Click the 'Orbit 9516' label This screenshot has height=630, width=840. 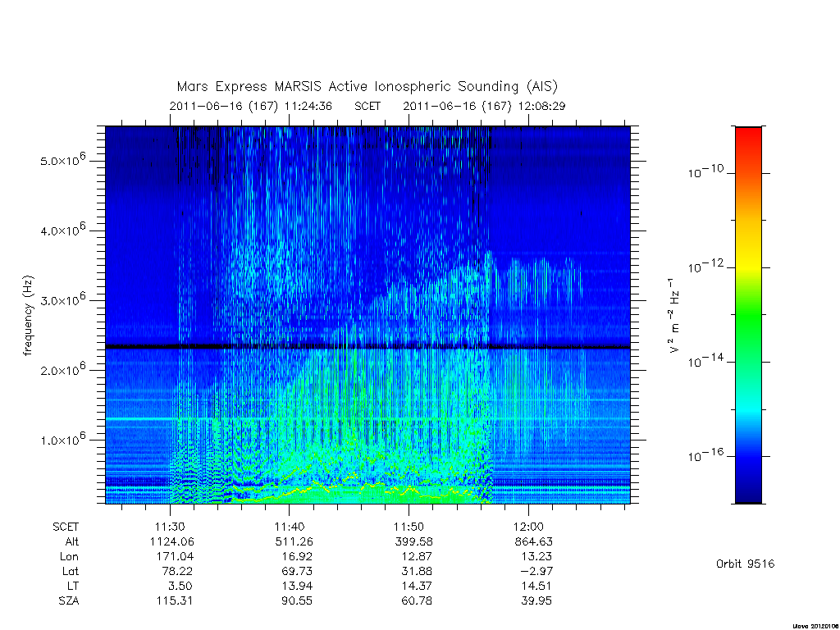pyautogui.click(x=745, y=564)
